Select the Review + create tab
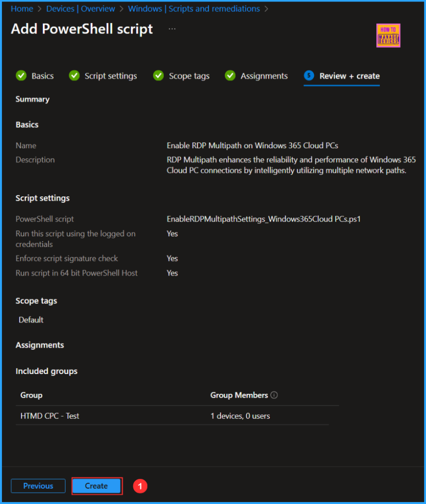426x504 pixels. (349, 76)
